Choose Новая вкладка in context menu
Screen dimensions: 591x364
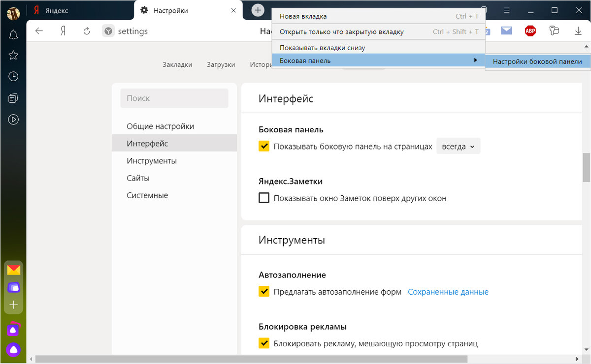(x=378, y=16)
